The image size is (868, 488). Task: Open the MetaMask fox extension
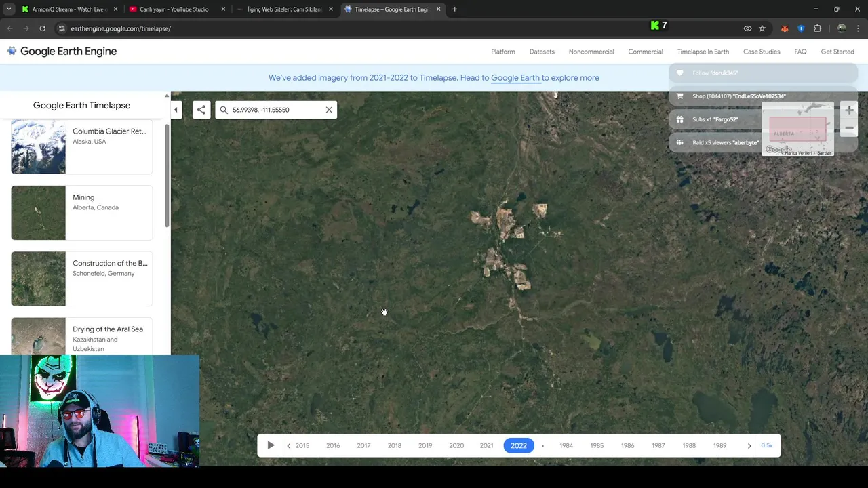pos(785,28)
